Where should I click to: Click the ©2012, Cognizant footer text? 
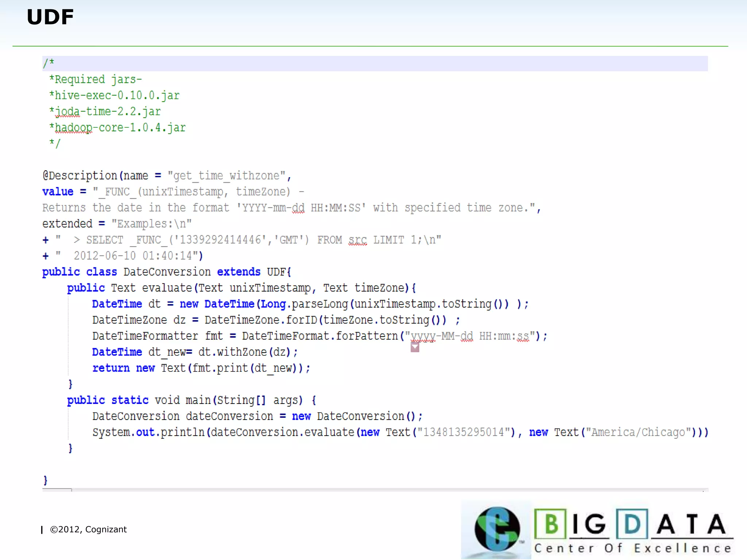[x=88, y=529]
